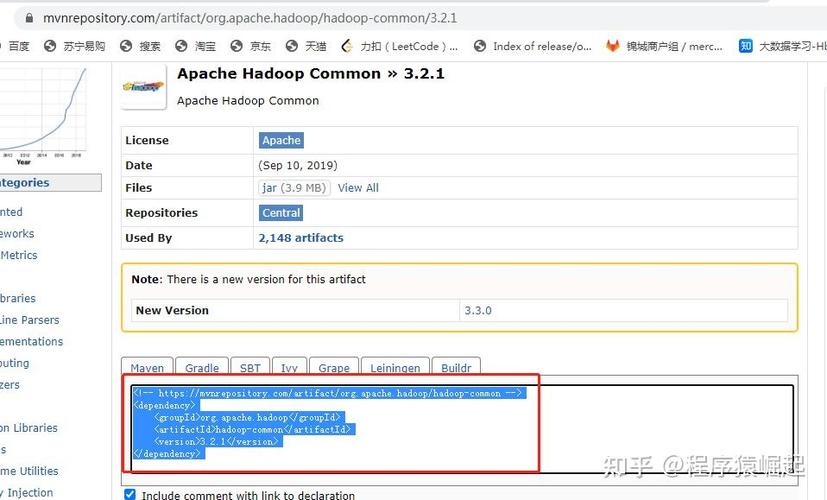827x500 pixels.
Task: Download the jar (3.9 MB) file
Action: coord(294,188)
